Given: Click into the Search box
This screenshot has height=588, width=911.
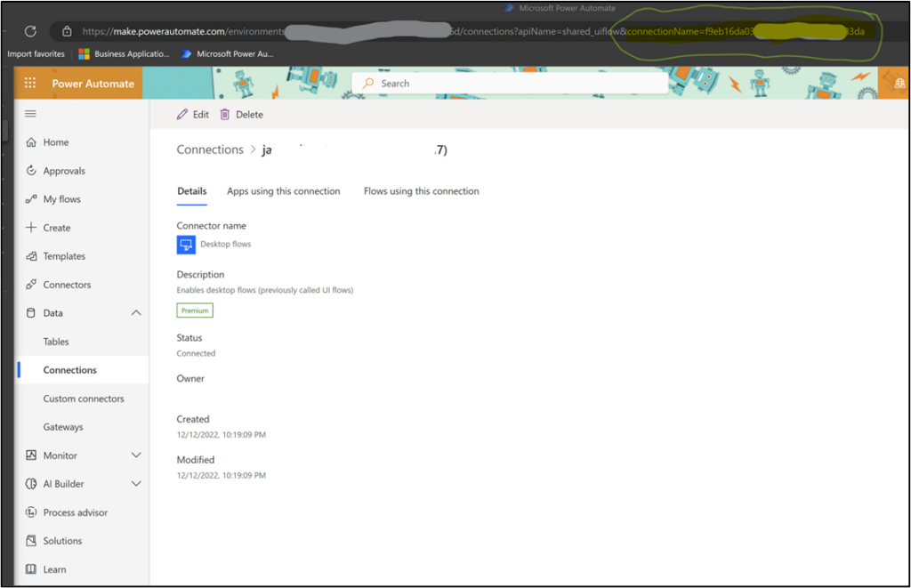Looking at the screenshot, I should 516,84.
